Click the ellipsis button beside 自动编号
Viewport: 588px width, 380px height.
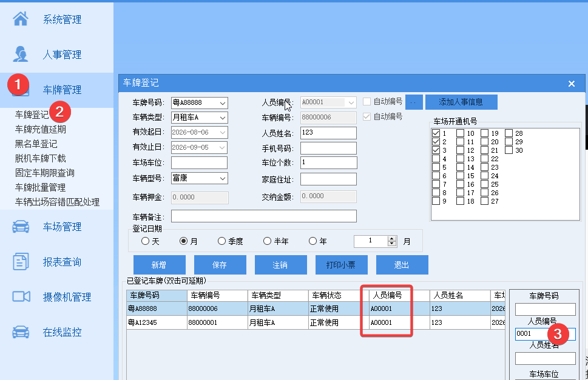(414, 102)
